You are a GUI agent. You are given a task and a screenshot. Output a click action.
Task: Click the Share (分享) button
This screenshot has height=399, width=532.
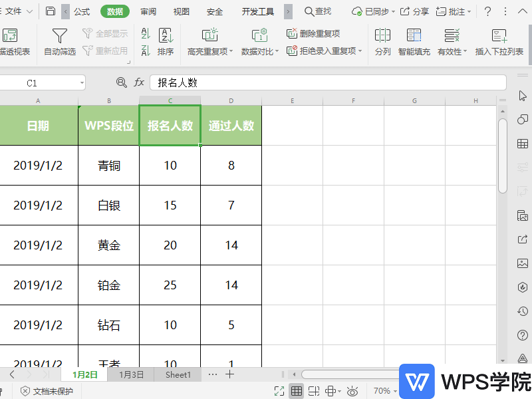pos(414,11)
